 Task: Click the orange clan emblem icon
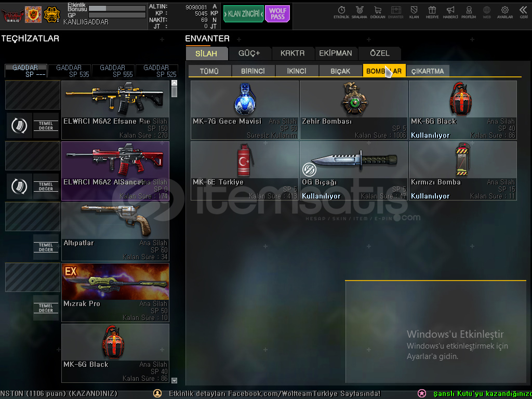(x=33, y=15)
